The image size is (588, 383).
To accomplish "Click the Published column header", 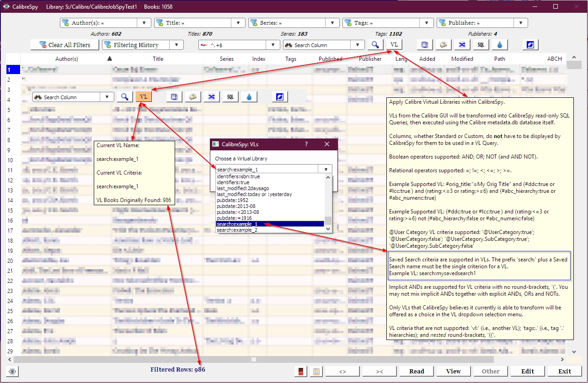I will [x=330, y=59].
